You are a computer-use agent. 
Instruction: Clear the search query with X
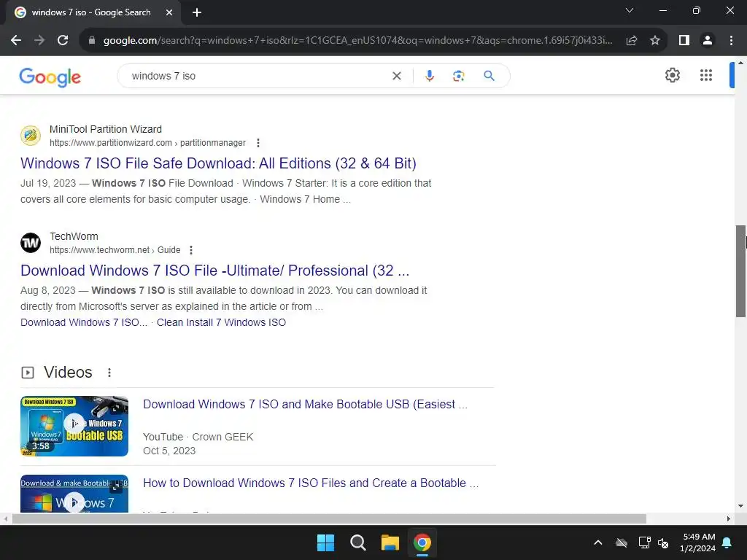coord(396,76)
